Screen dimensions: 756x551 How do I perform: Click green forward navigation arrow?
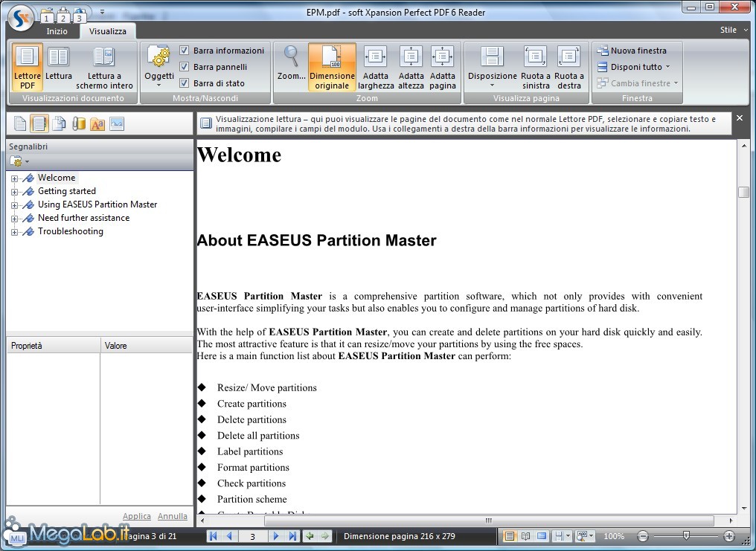pyautogui.click(x=325, y=535)
